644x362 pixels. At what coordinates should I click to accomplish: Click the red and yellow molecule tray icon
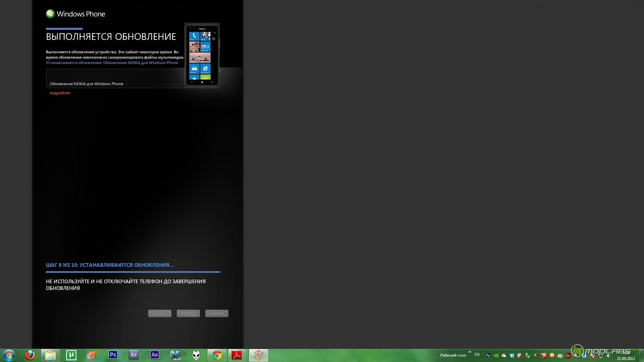point(544,356)
